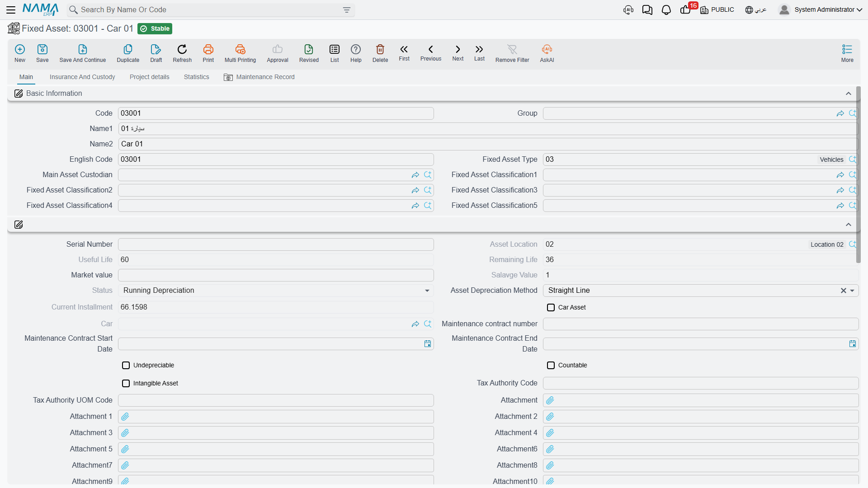The image size is (868, 488).
Task: Click the Serial Number input field
Action: [x=276, y=244]
